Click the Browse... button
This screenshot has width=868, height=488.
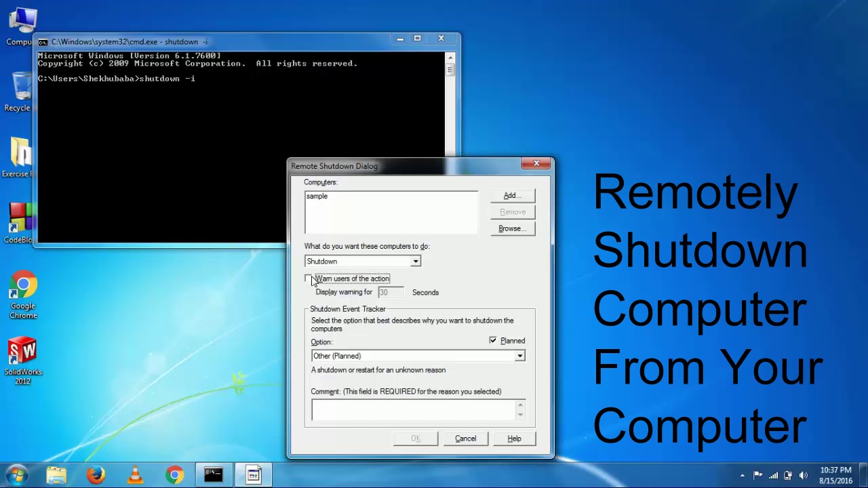[x=513, y=228]
